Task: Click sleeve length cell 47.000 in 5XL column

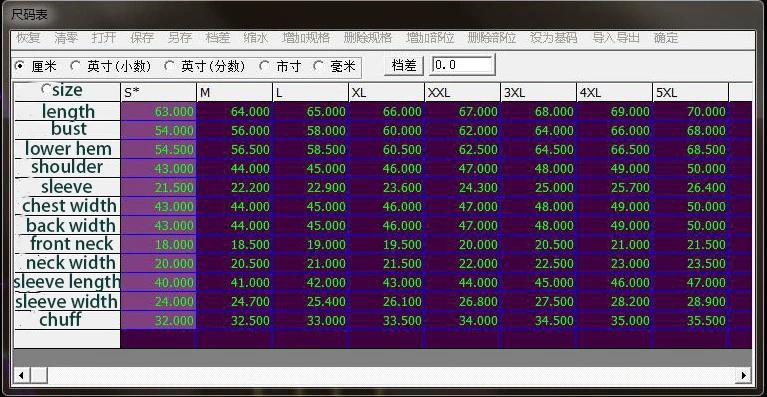Action: (x=691, y=282)
